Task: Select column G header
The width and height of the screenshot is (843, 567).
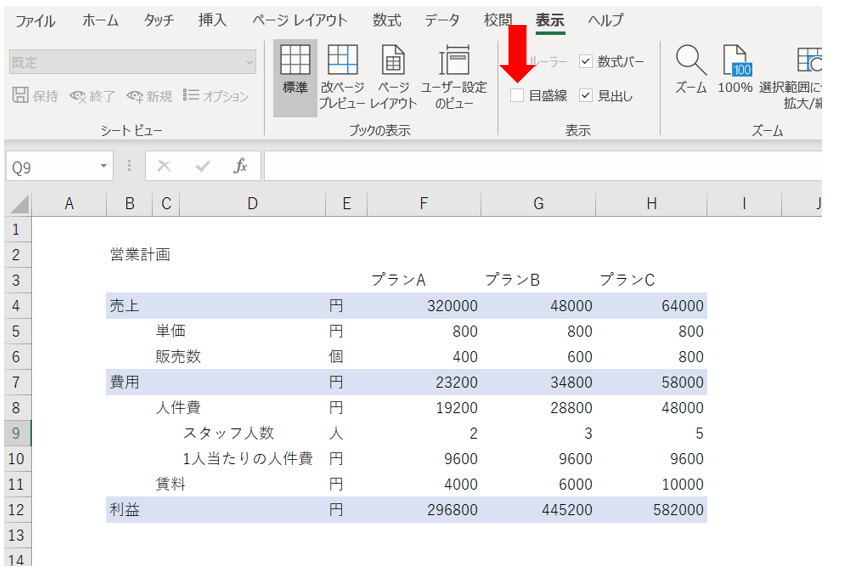Action: click(x=538, y=204)
